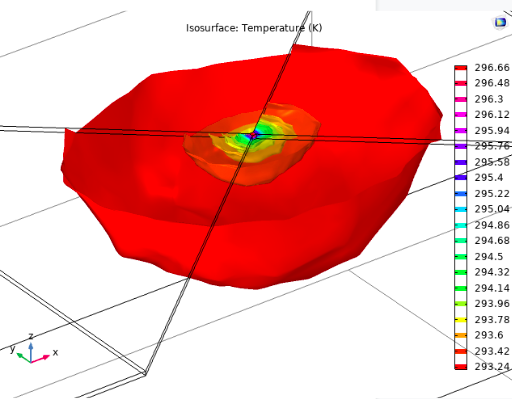Select the 295.04 cyan legend swatch

click(x=461, y=209)
